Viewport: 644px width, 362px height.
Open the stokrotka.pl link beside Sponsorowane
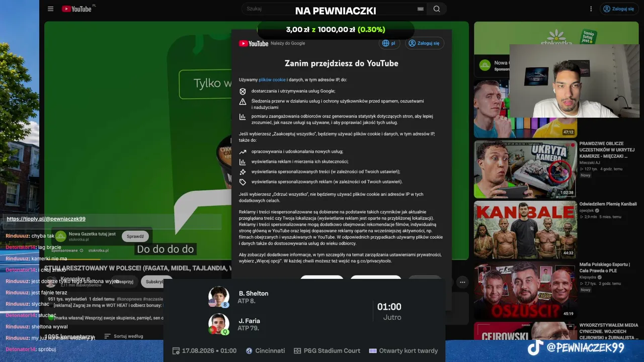[98, 250]
